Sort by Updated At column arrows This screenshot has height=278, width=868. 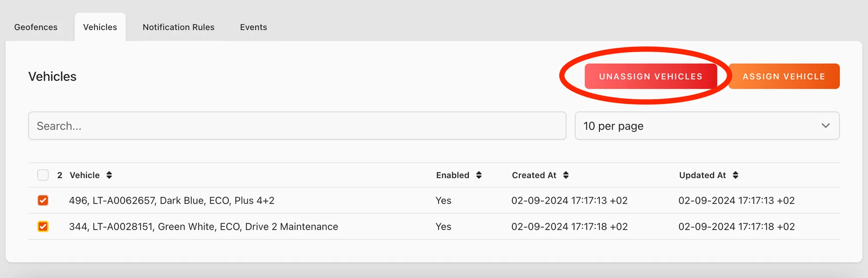click(736, 175)
